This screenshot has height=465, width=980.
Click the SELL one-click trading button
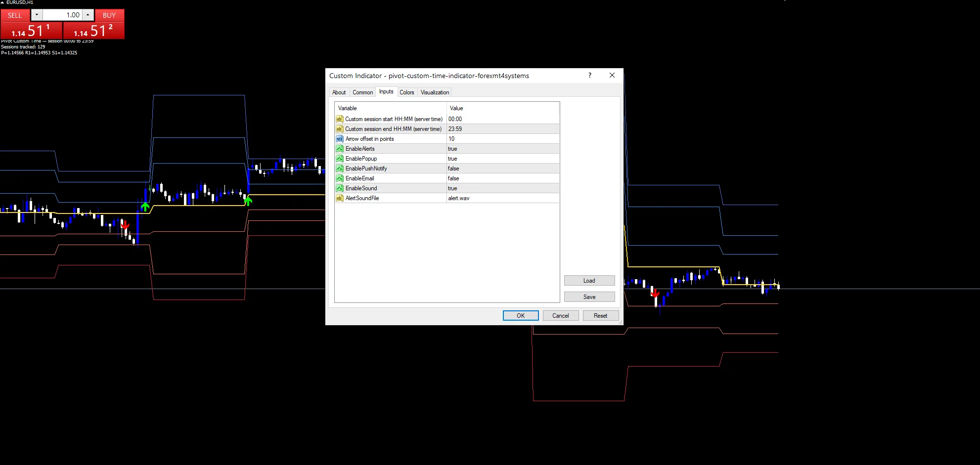15,15
